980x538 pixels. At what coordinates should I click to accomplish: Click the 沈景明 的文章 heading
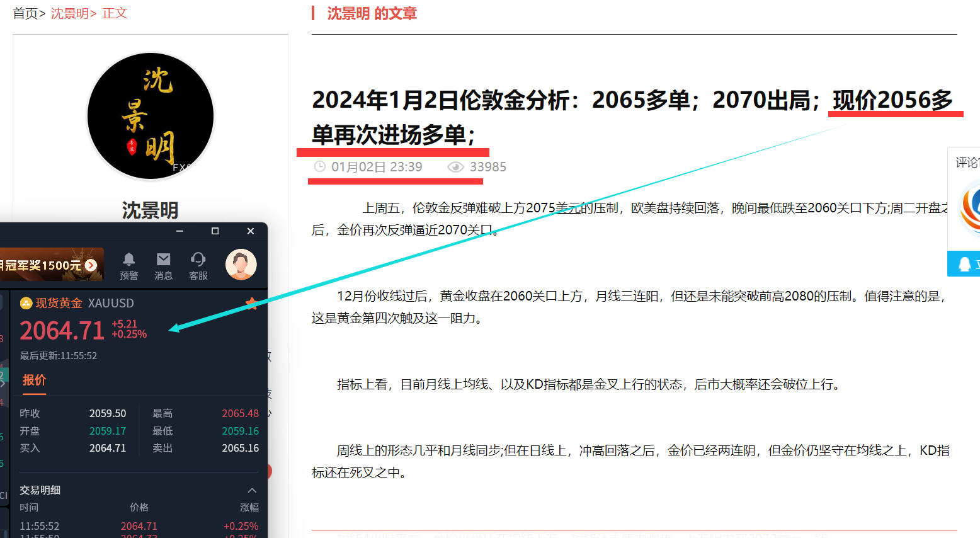click(372, 13)
